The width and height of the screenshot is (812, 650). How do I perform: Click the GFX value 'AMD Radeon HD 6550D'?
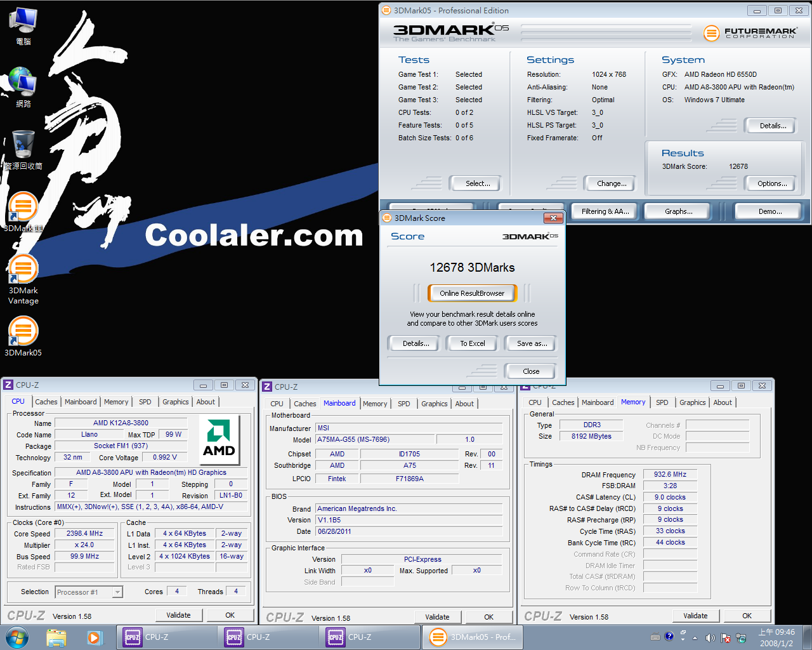tap(721, 74)
